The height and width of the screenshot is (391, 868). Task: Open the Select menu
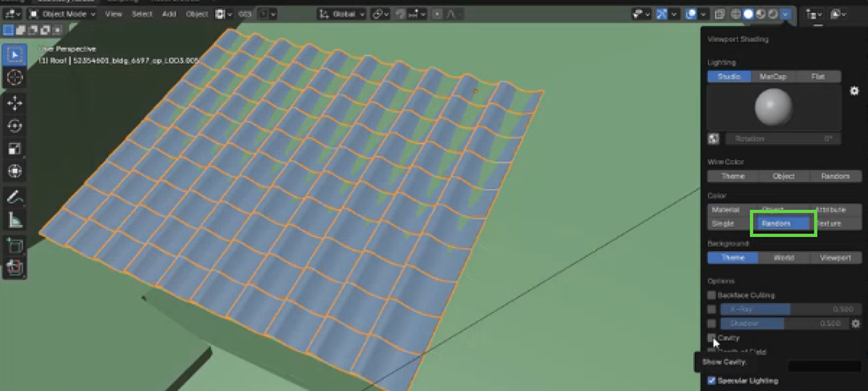pyautogui.click(x=142, y=14)
